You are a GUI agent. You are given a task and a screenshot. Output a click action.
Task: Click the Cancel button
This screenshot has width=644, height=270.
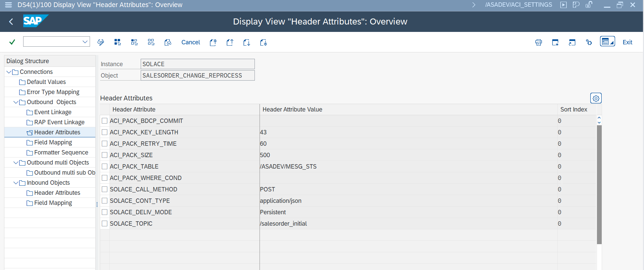click(x=191, y=42)
